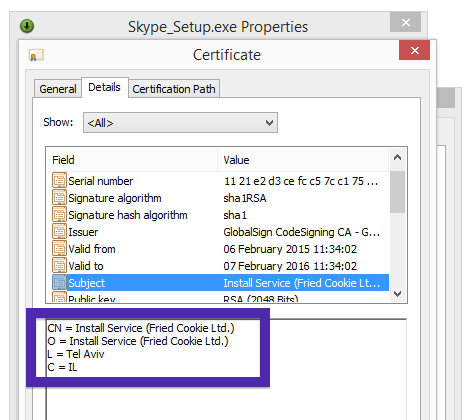Click the green download icon in Properties title bar
Viewport: 470px width, 420px height.
[27, 26]
